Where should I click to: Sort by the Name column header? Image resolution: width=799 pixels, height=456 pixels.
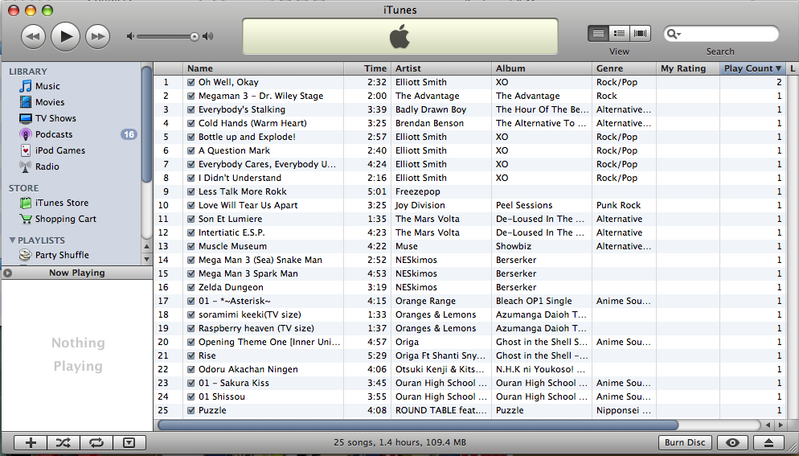263,68
